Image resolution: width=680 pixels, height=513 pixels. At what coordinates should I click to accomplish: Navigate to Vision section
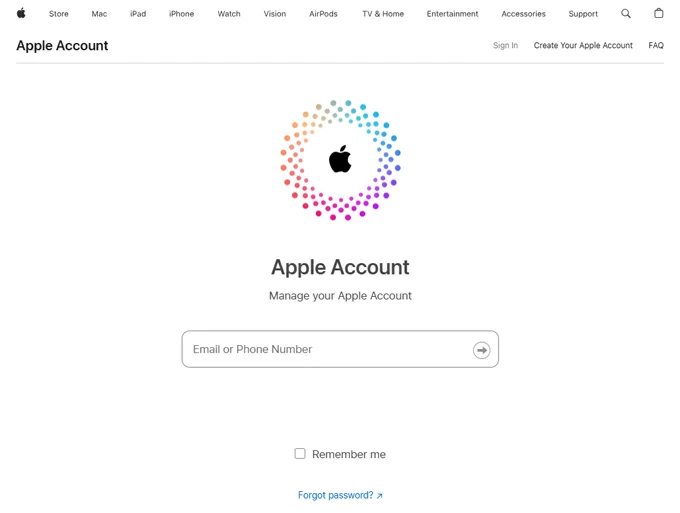point(275,14)
